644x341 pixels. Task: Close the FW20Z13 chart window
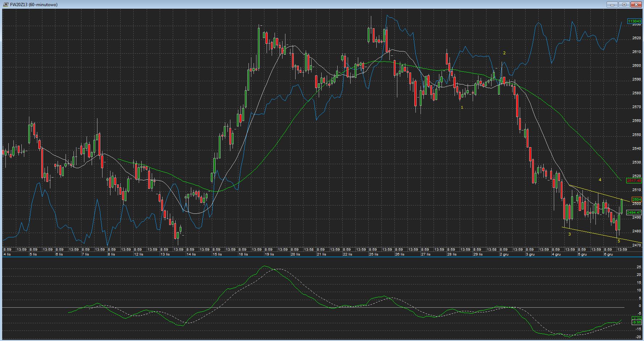pyautogui.click(x=636, y=4)
